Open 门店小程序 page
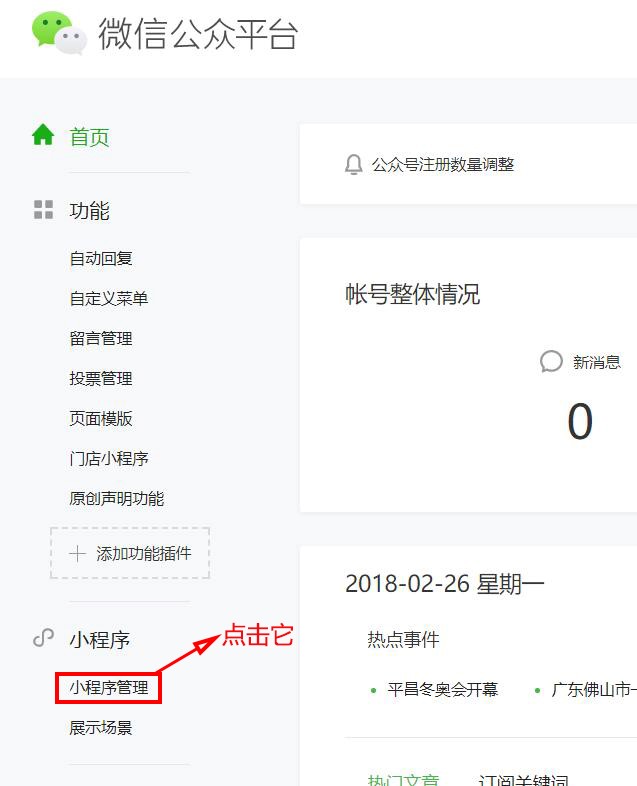The image size is (637, 786). (x=109, y=459)
